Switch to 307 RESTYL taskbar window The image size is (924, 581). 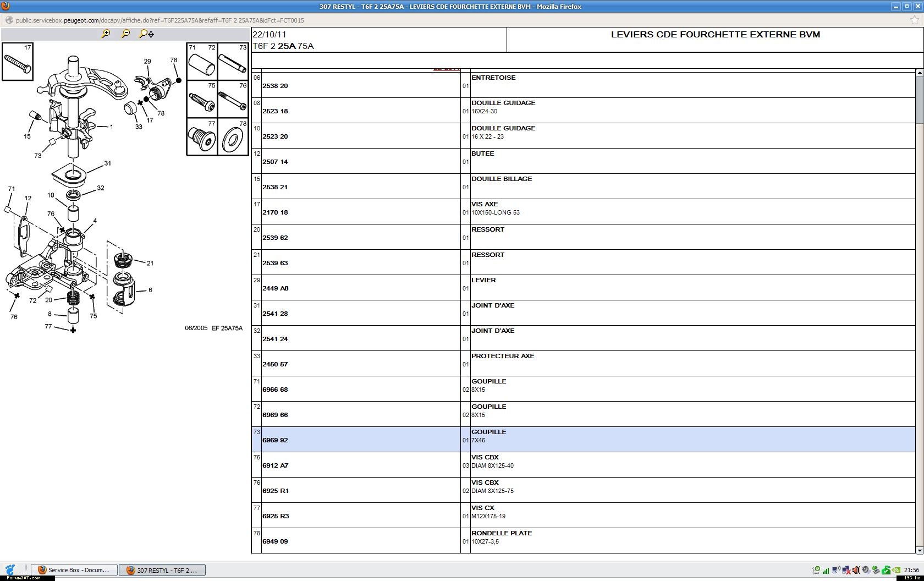point(163,570)
